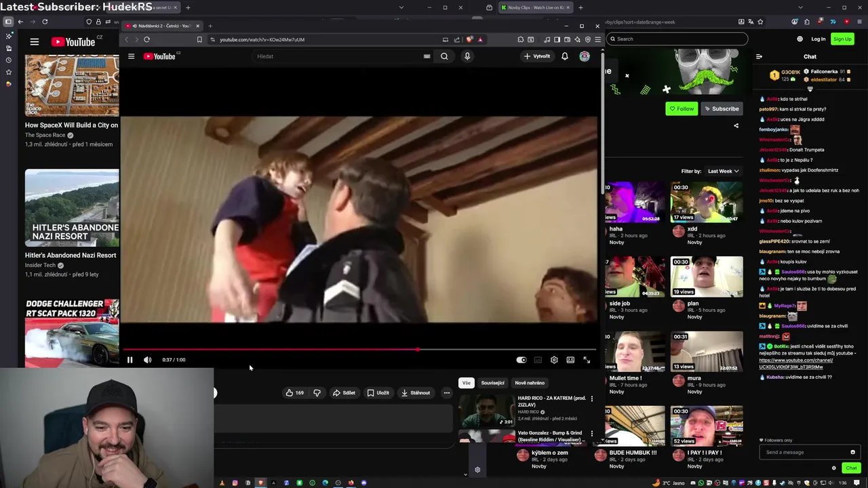Open the emote picker in chat input
The image size is (868, 488).
[x=852, y=452]
